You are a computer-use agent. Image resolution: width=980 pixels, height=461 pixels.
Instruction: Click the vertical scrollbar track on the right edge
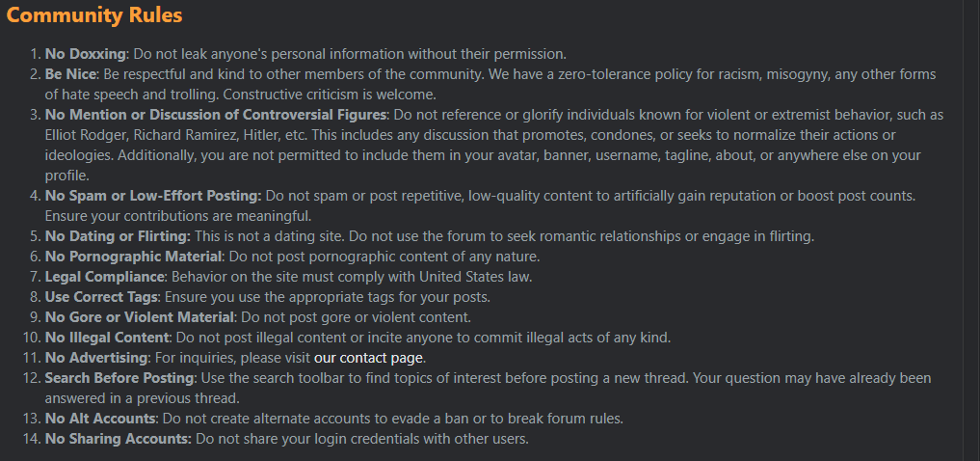click(971, 230)
